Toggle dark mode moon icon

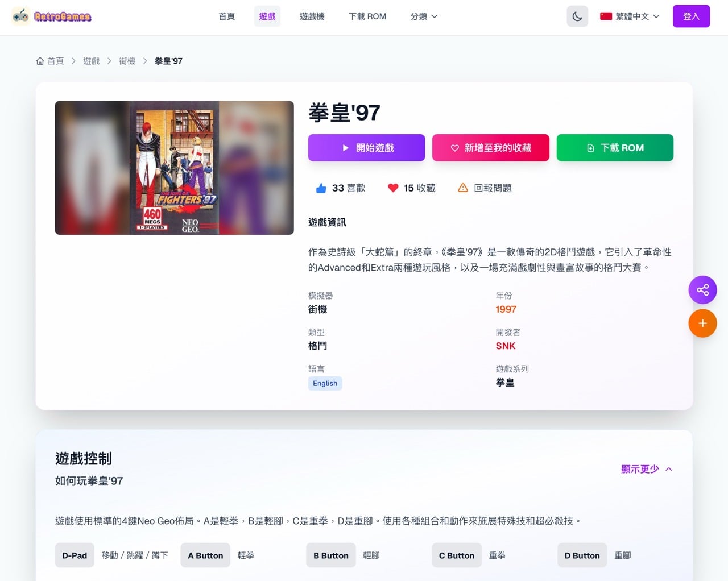[x=577, y=16]
